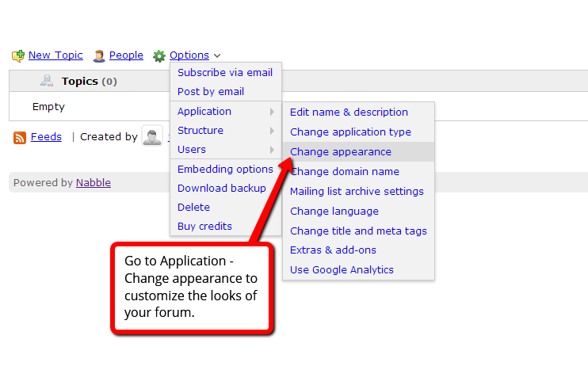Click the green Options gear icon
This screenshot has width=588, height=370.
159,55
